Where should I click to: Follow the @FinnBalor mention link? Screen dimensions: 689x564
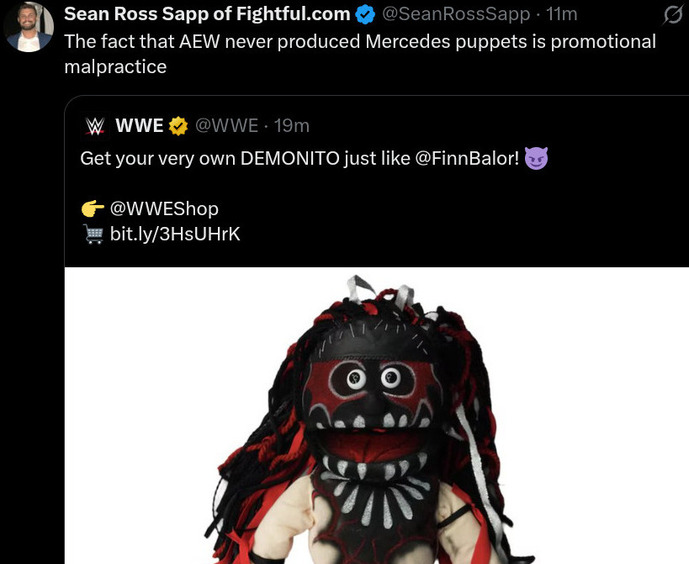[467, 159]
